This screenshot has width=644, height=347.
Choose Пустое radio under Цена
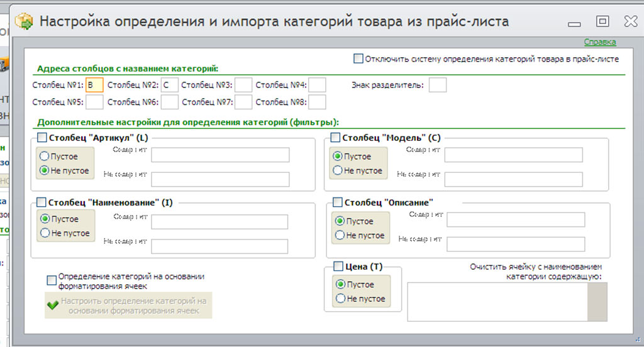[340, 284]
